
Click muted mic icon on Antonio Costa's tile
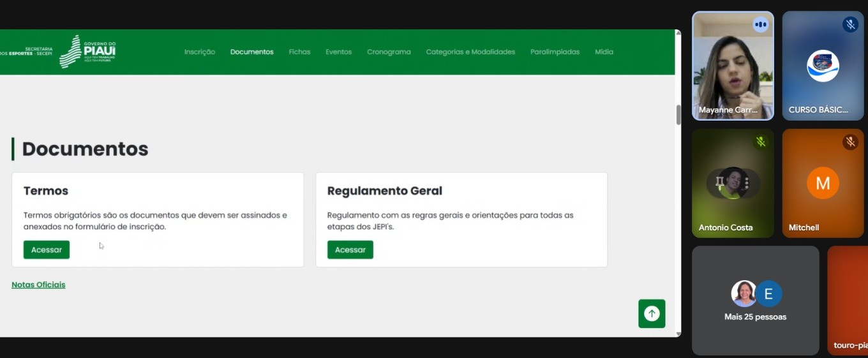coord(759,142)
